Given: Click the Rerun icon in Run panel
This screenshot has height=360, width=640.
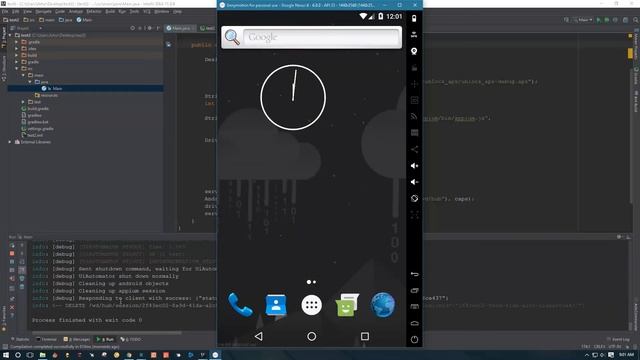Looking at the screenshot, I should pos(12,245).
